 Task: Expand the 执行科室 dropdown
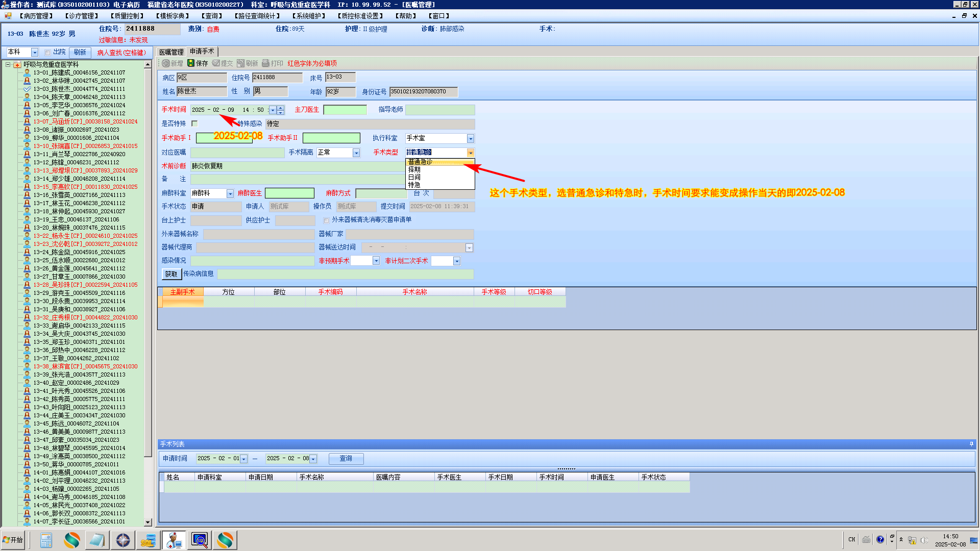(470, 139)
